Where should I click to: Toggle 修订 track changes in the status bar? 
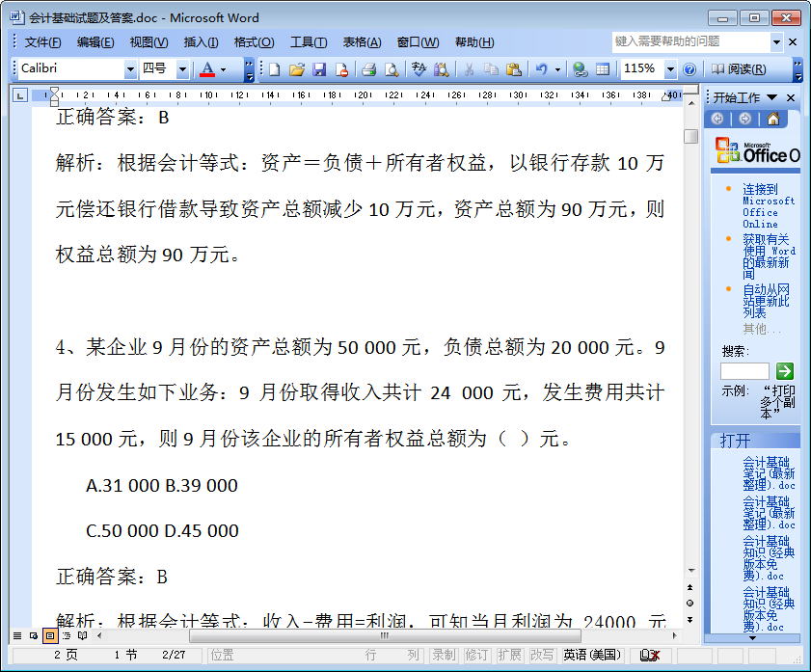point(476,655)
